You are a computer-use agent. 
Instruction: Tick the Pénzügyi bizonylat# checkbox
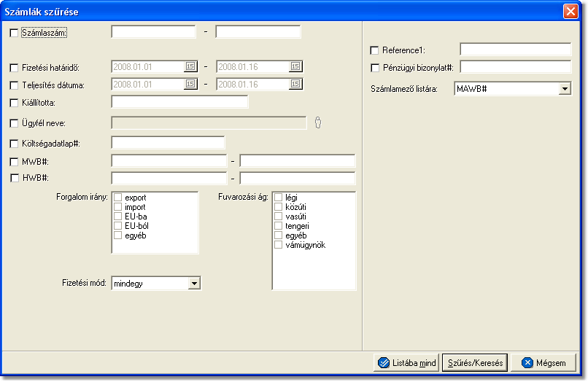[x=375, y=68]
